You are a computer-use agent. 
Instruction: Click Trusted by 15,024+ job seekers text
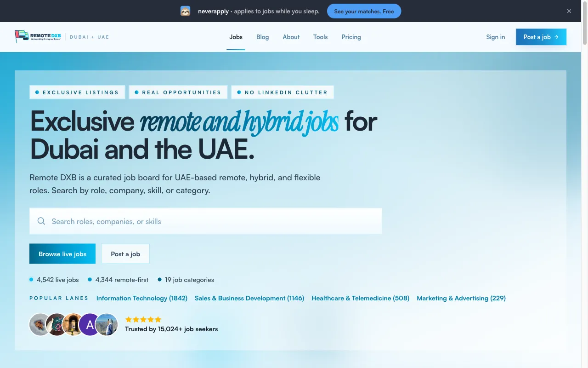pos(171,329)
